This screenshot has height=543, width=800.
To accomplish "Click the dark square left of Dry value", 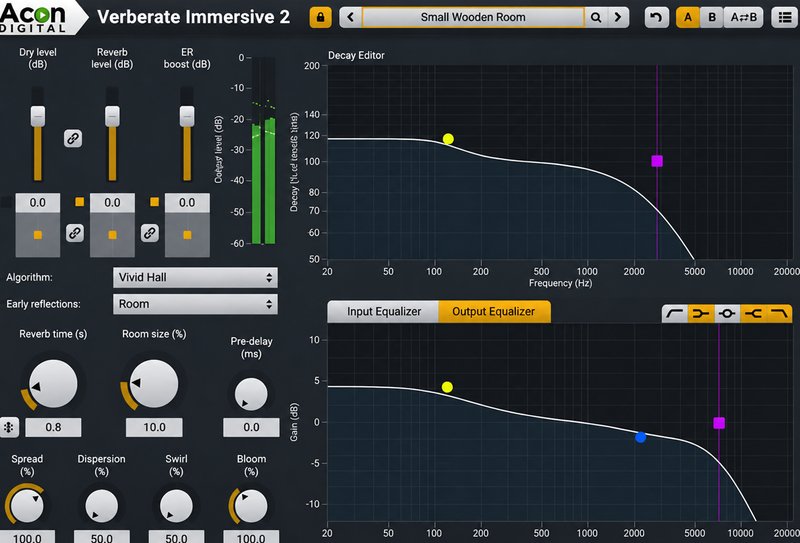I will [6, 202].
